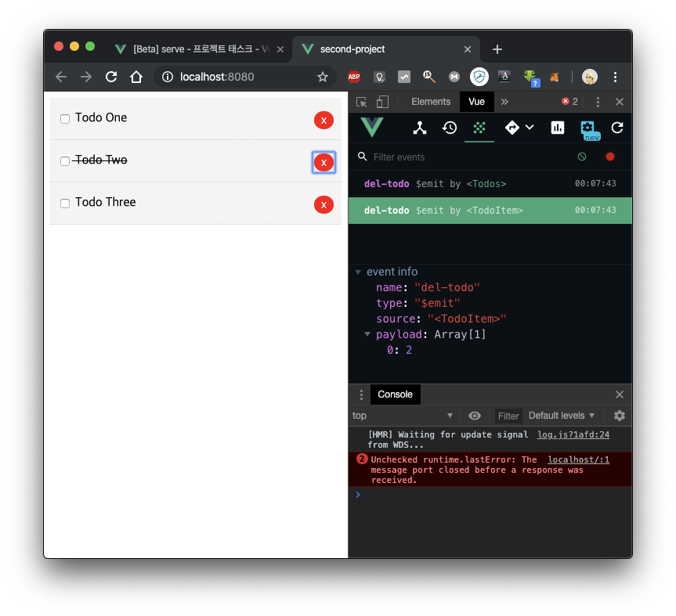Check the Todo One checkbox
Image resolution: width=676 pixels, height=616 pixels.
click(65, 119)
